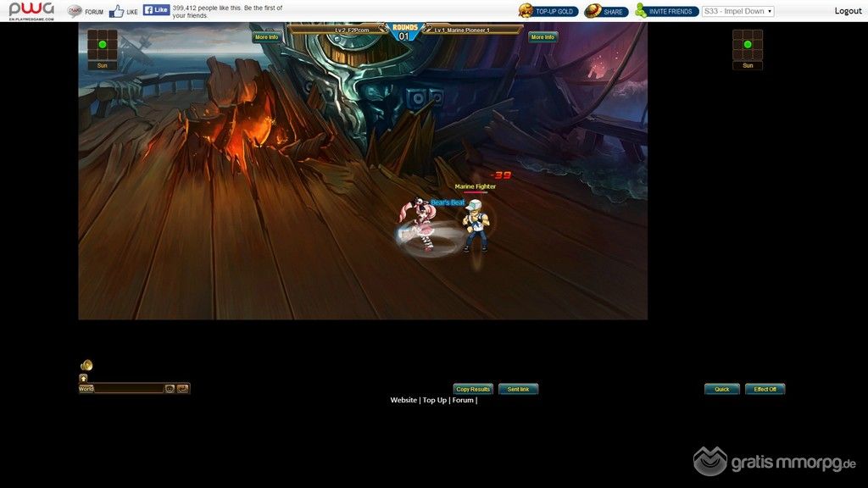This screenshot has width=868, height=488.
Task: Click the thumbs-up Like icon
Action: pyautogui.click(x=117, y=11)
